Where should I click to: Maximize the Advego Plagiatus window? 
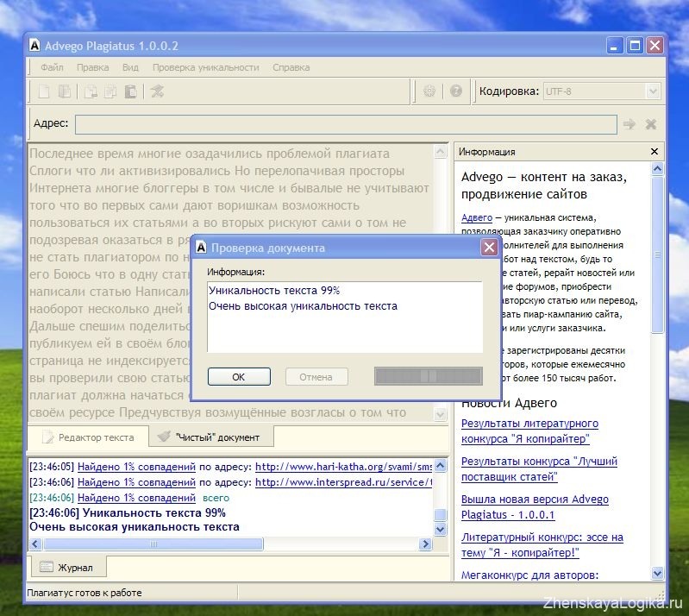point(635,45)
